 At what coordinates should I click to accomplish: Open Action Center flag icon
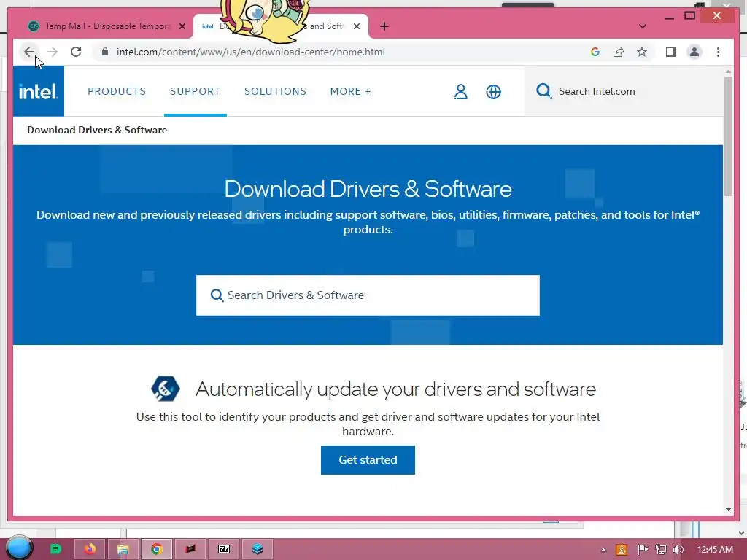coord(643,550)
